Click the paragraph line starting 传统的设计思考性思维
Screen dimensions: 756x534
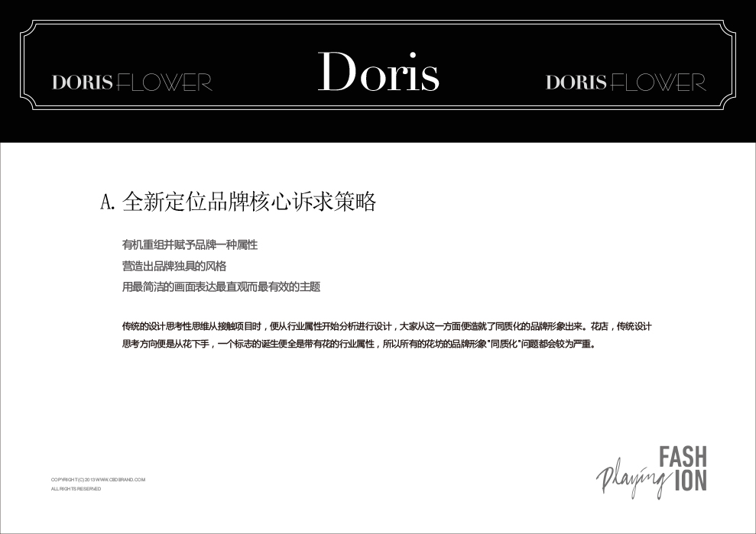(x=387, y=326)
